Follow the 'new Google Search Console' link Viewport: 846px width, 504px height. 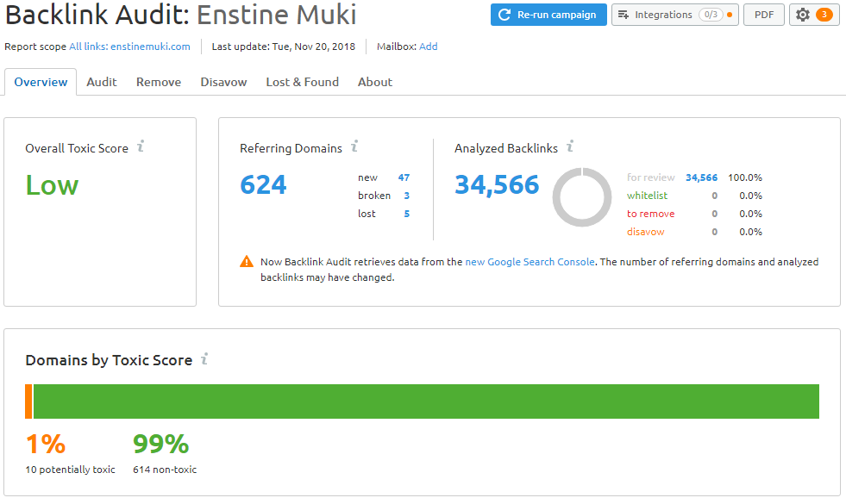[x=530, y=262]
